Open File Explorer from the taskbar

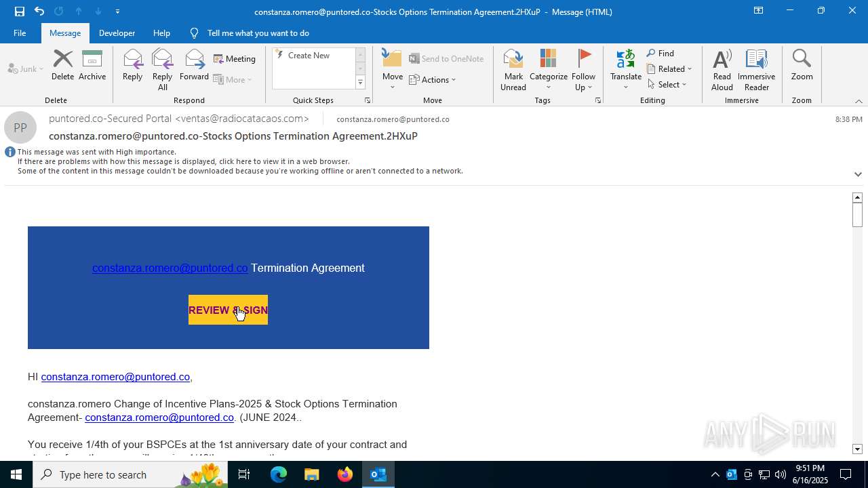pos(312,474)
